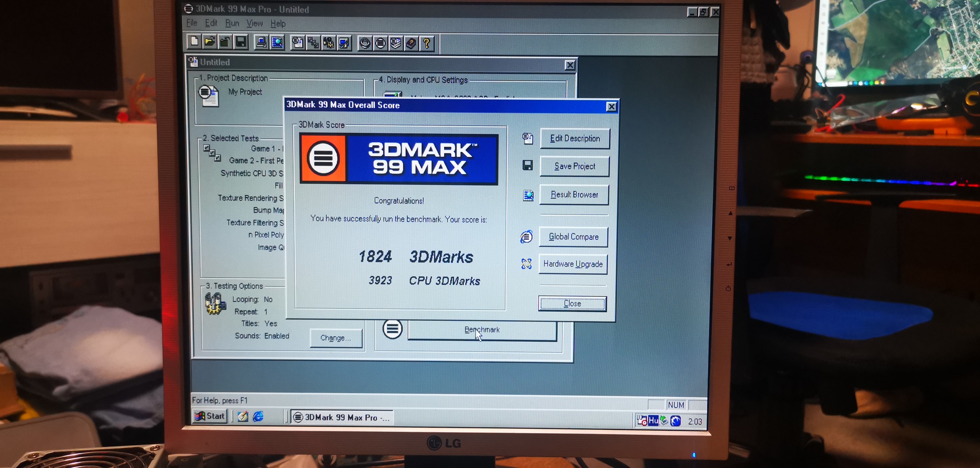Click the checkboxes test selection toolbar icon
This screenshot has width=980, height=468.
pyautogui.click(x=313, y=43)
